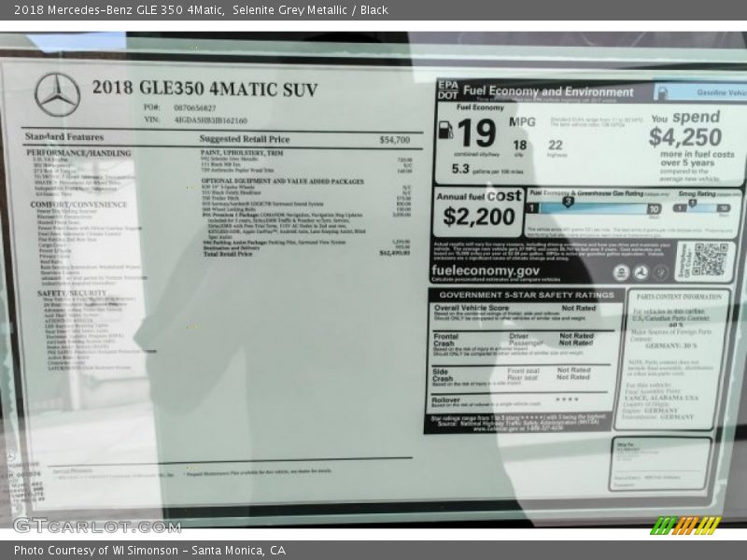This screenshot has height=560, width=747.
Task: Select the $2,200 annual fuel cost
Action: pyautogui.click(x=479, y=217)
